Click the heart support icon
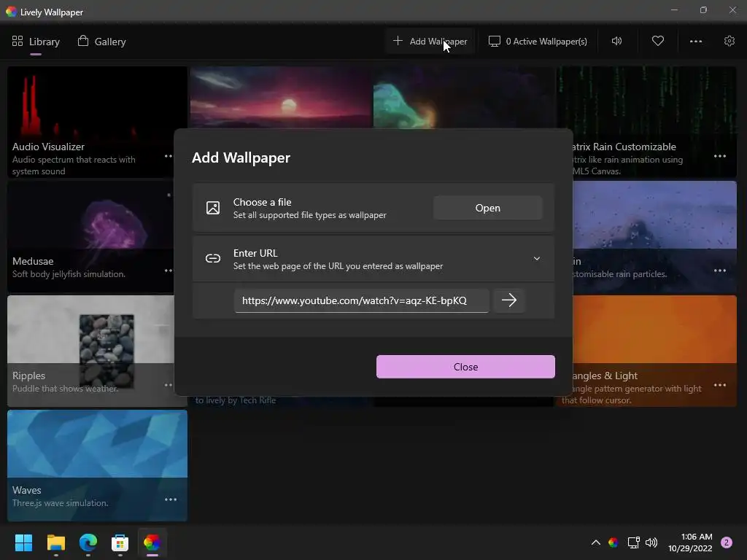This screenshot has width=747, height=560. (658, 41)
